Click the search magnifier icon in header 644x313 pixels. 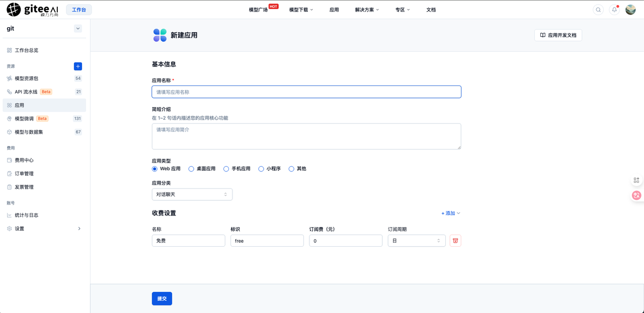coord(598,10)
